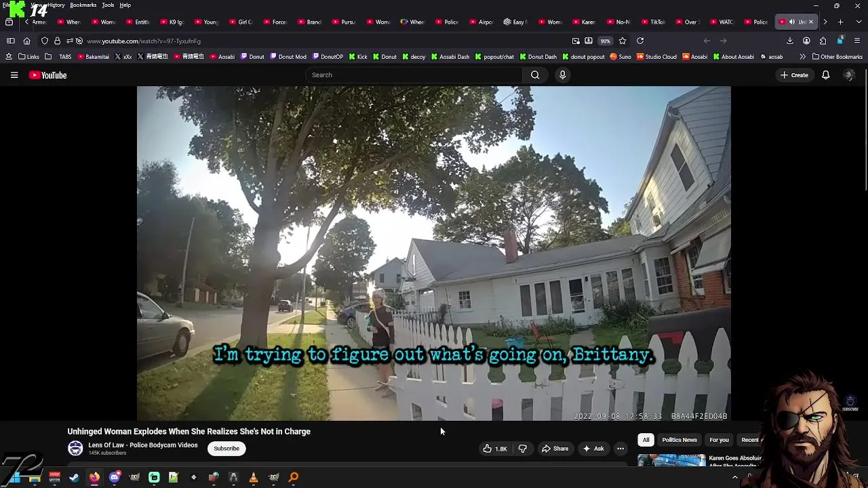Go to the YouTube home logo
The height and width of the screenshot is (488, 868).
(x=47, y=75)
